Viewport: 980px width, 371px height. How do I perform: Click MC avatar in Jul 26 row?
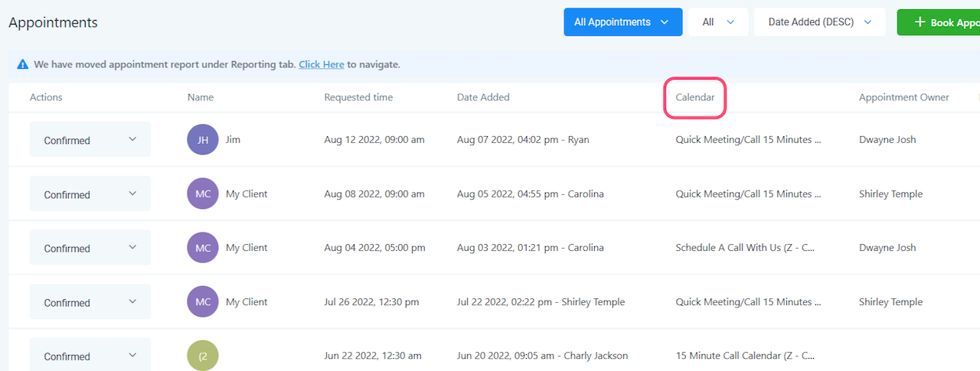[x=203, y=302]
